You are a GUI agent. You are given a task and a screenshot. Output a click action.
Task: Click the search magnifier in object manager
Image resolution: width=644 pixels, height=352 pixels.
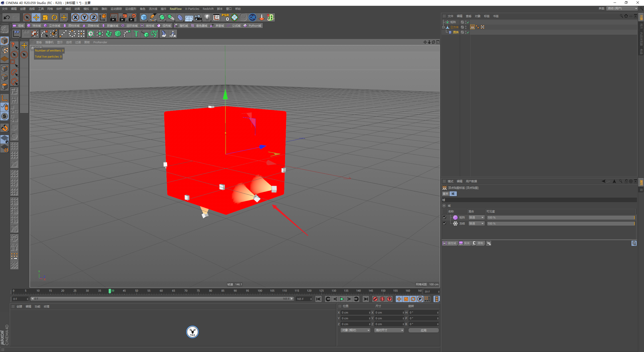(x=621, y=16)
